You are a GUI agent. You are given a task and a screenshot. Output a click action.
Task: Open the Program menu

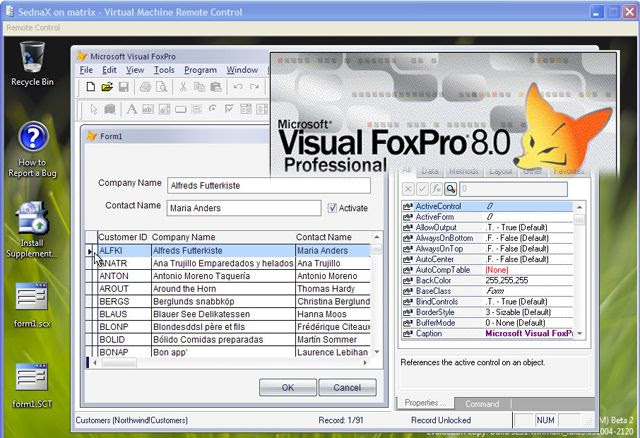200,70
